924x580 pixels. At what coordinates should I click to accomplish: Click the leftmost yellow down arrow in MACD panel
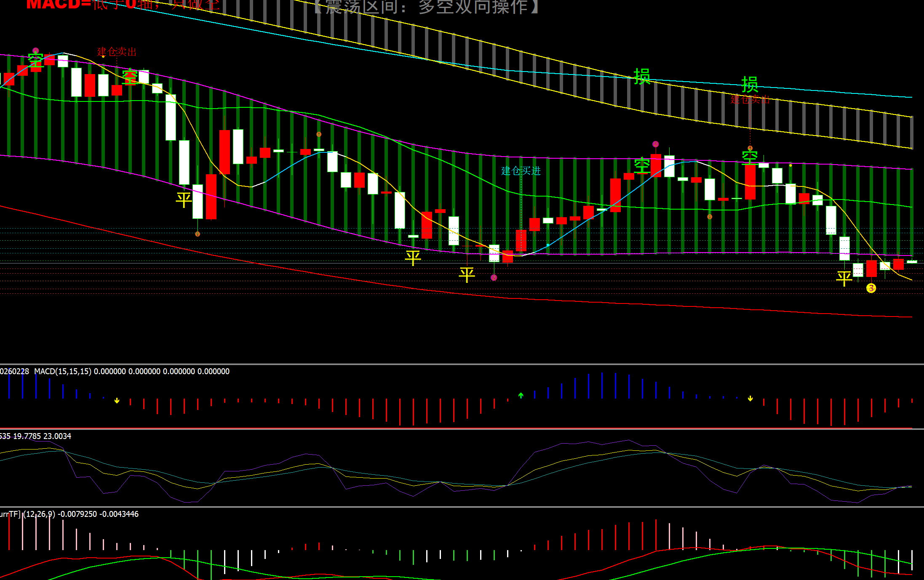coord(117,401)
